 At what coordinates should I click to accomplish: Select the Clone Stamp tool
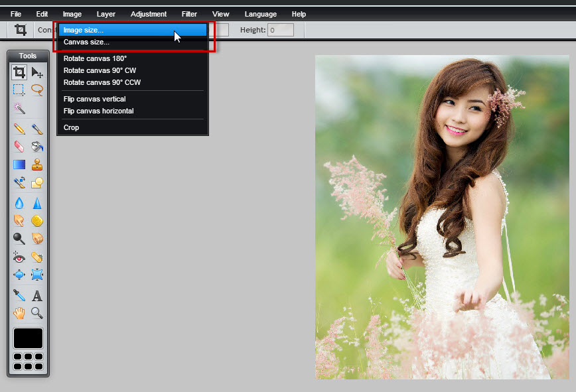click(36, 164)
